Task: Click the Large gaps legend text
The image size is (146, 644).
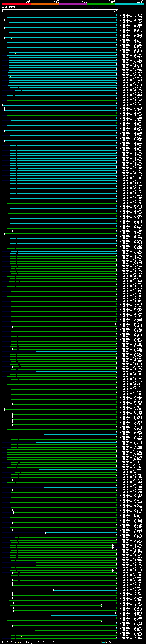Action: coord(28,642)
